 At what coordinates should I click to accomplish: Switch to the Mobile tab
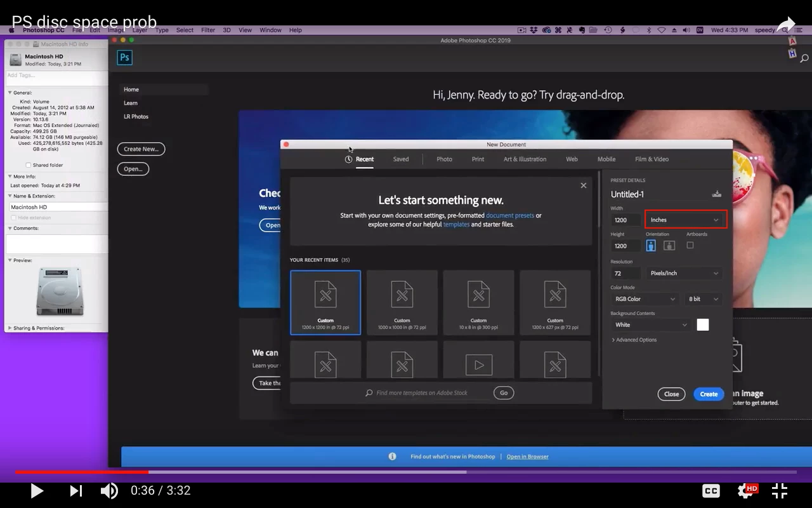tap(606, 159)
